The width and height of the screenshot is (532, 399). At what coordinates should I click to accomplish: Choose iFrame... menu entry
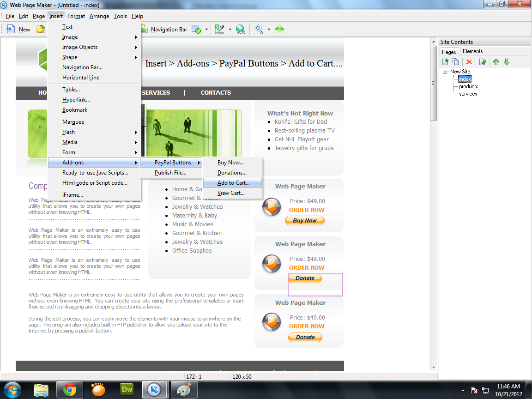coord(94,195)
